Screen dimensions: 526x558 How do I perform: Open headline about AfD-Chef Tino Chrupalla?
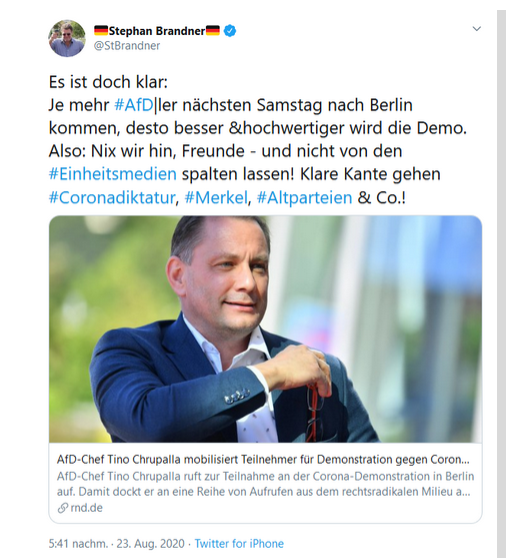point(263,460)
